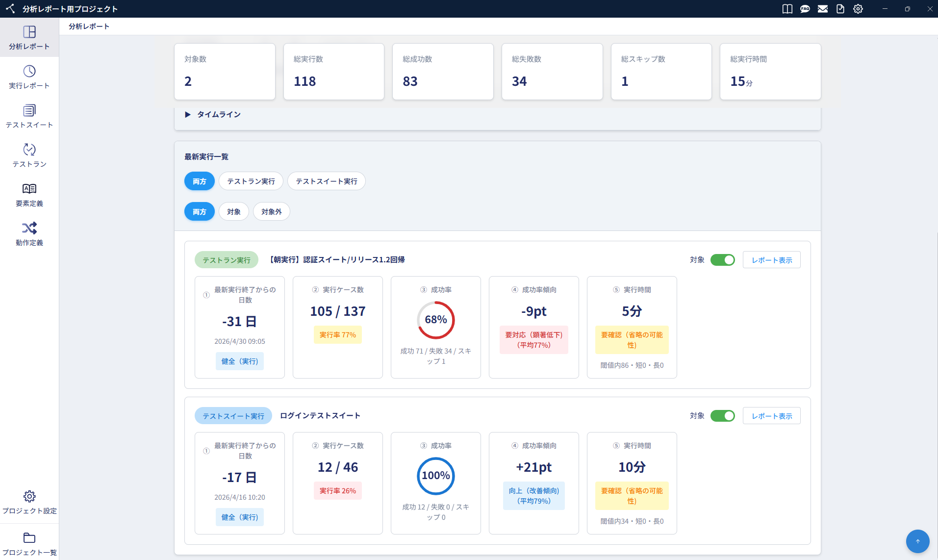This screenshot has height=560, width=938.
Task: Click レポート表示 for ログインテストスイート
Action: (772, 416)
